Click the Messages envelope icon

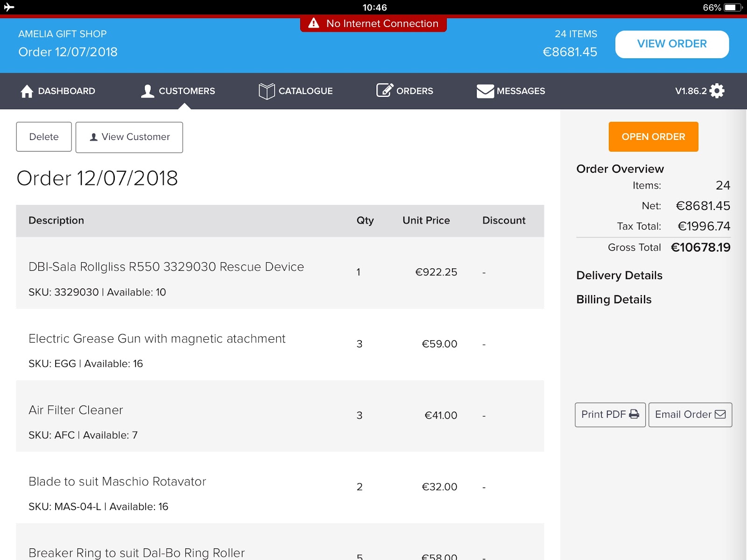(x=485, y=91)
